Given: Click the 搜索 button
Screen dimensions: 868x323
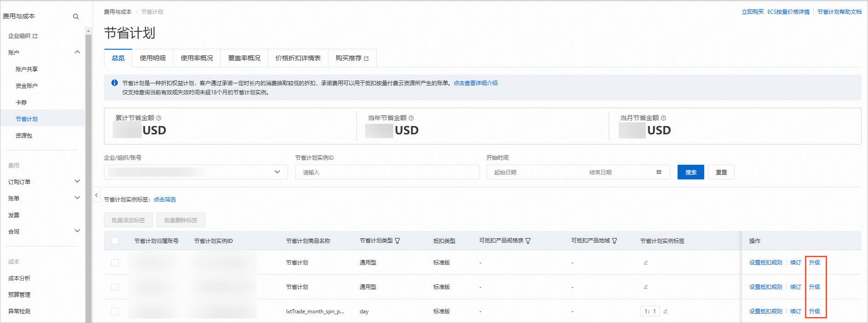Looking at the screenshot, I should tap(691, 172).
